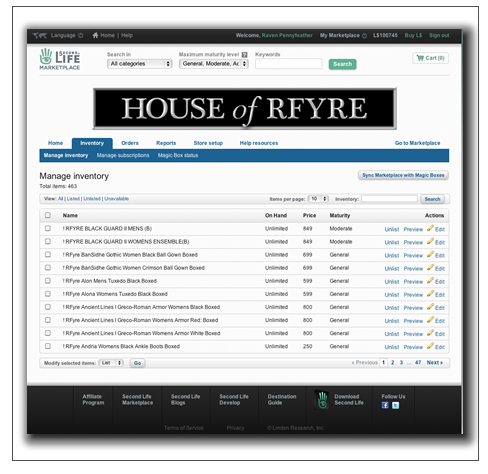Image resolution: width=488 pixels, height=474 pixels.
Task: Open the Maximum maturity level dropdown
Action: coord(214,64)
